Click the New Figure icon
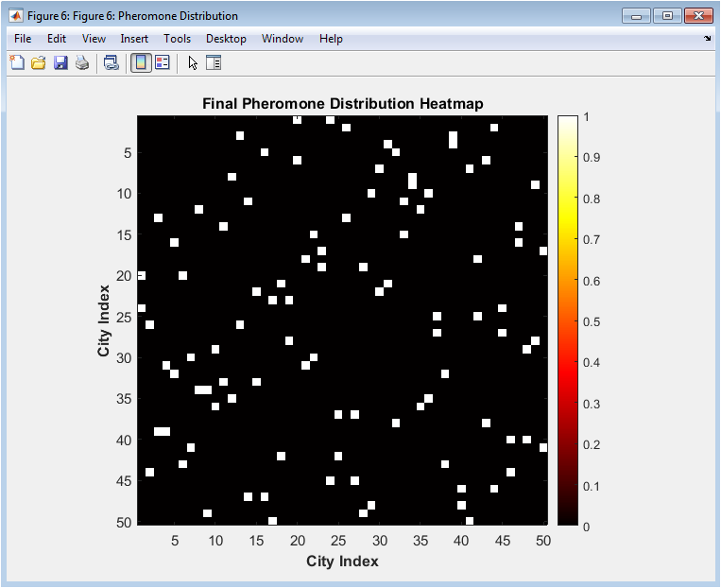The height and width of the screenshot is (588, 721). 17,63
